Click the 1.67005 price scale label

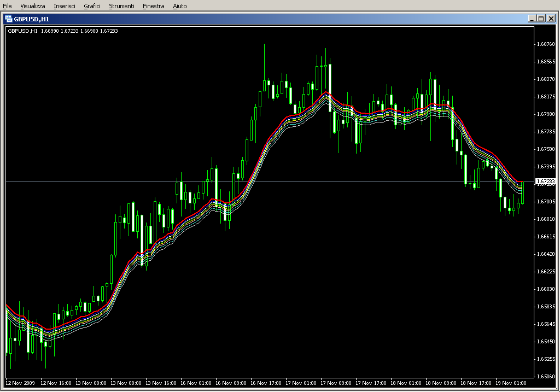click(546, 202)
